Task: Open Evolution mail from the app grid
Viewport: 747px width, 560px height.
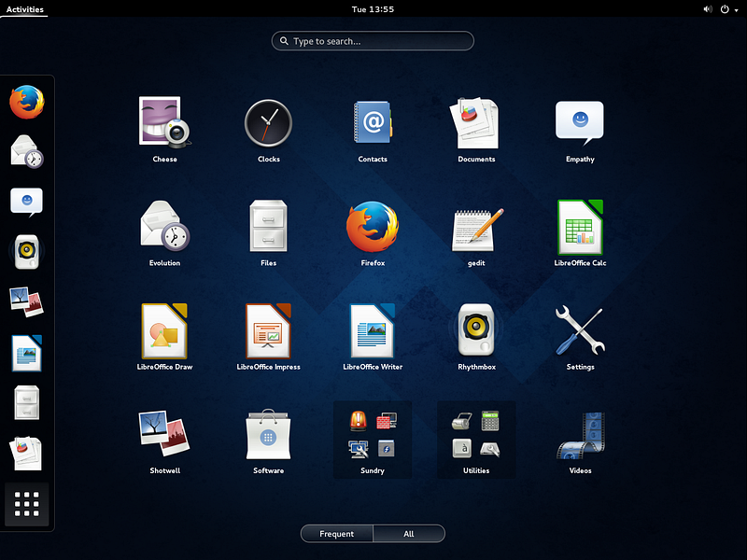Action: pyautogui.click(x=165, y=233)
